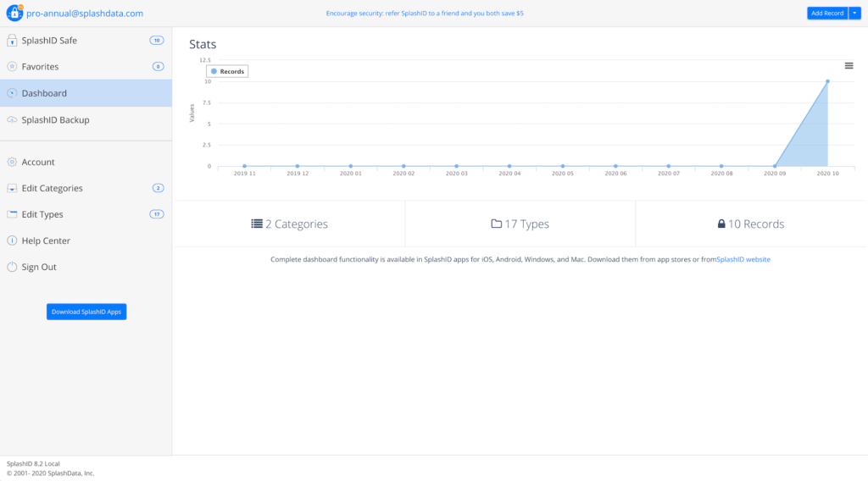Click the Account gear icon
This screenshot has width=868, height=481.
tap(12, 163)
